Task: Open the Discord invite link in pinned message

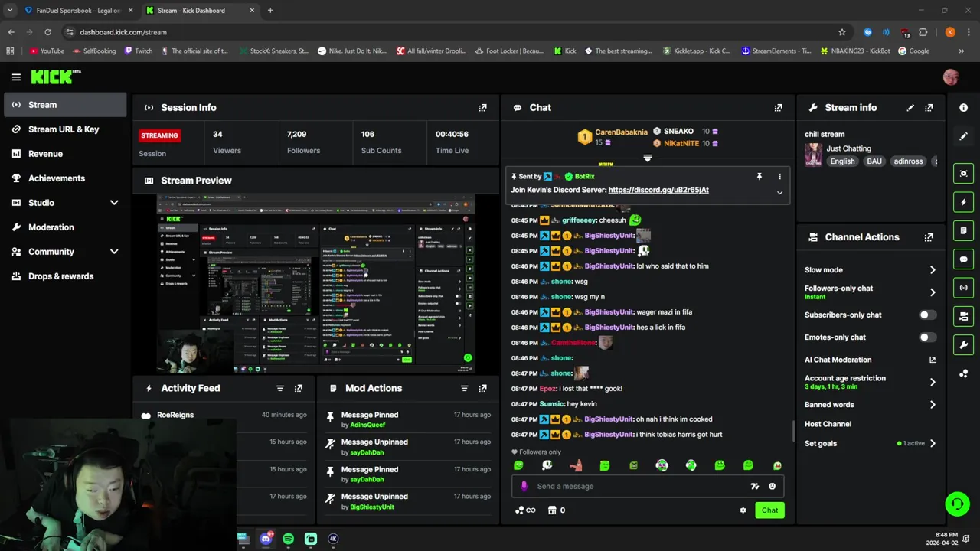Action: [x=658, y=190]
